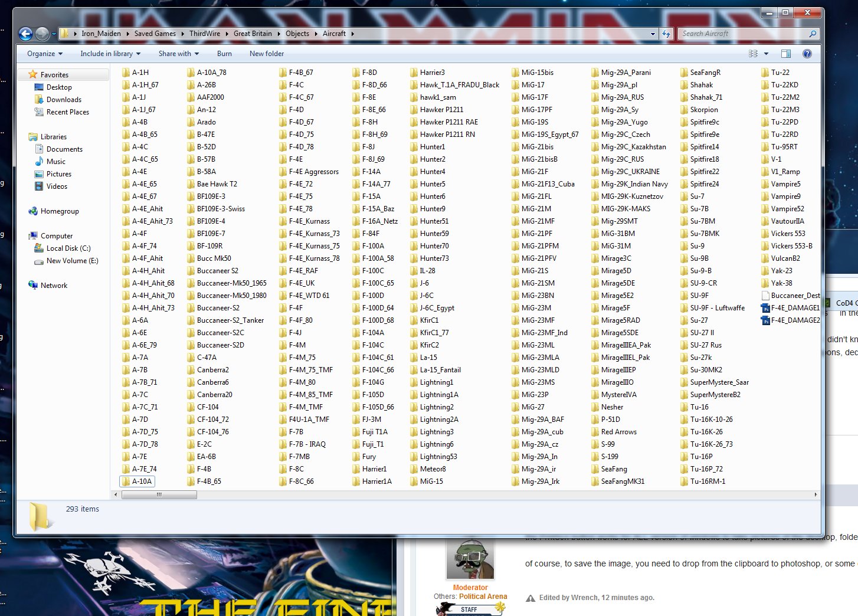This screenshot has height=616, width=858.
Task: Expand the arrow after Objects in address bar
Action: (316, 34)
